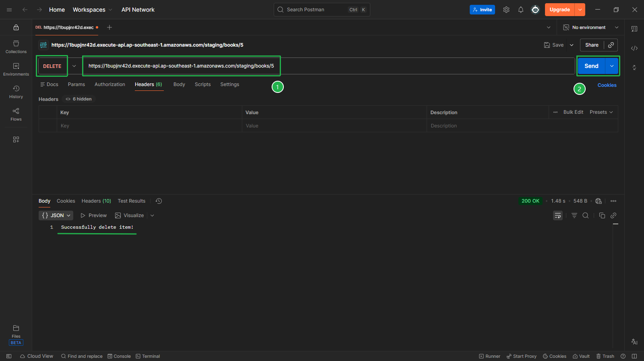Open the Send options dropdown arrow
Viewport: 644px width, 361px height.
coord(612,66)
